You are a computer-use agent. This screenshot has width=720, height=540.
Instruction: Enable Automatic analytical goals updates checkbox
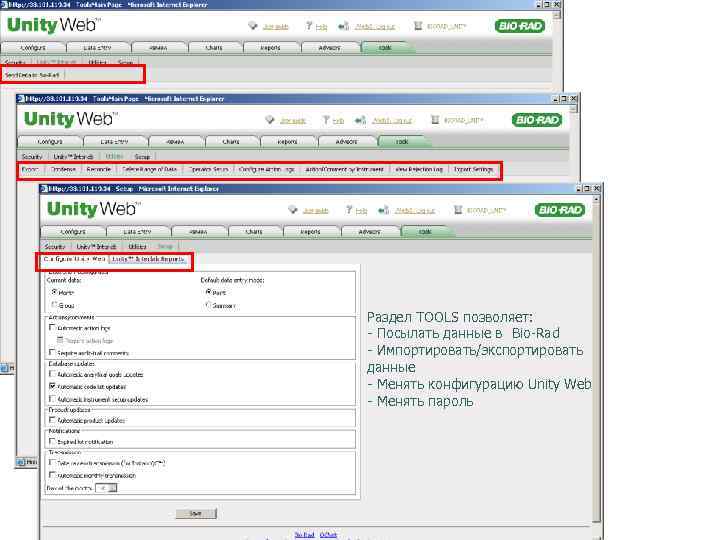52,374
